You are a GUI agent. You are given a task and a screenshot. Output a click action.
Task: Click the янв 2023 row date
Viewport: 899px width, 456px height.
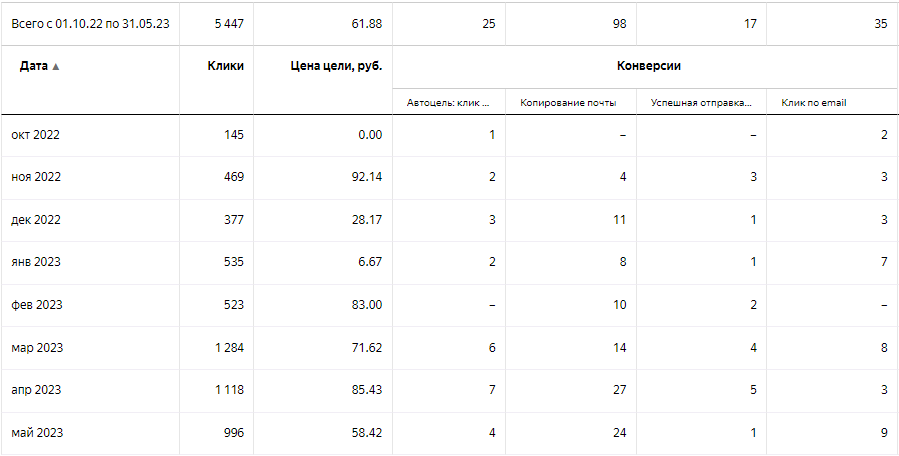pos(37,262)
